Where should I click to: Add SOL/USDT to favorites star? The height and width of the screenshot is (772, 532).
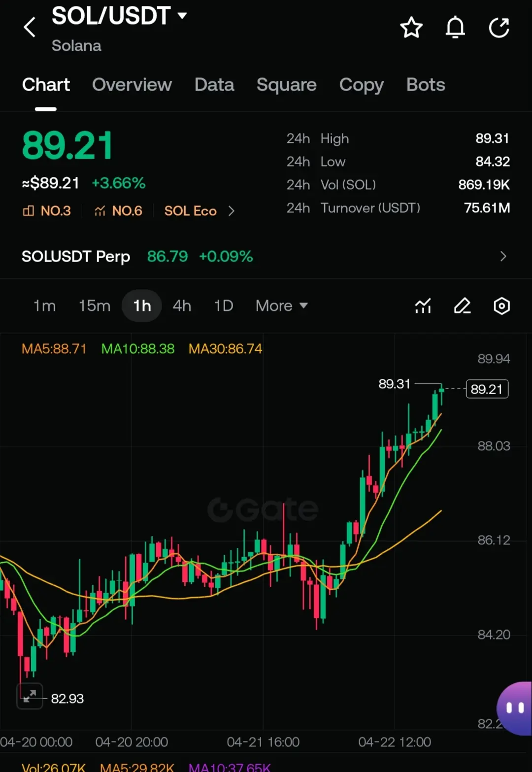pos(411,28)
